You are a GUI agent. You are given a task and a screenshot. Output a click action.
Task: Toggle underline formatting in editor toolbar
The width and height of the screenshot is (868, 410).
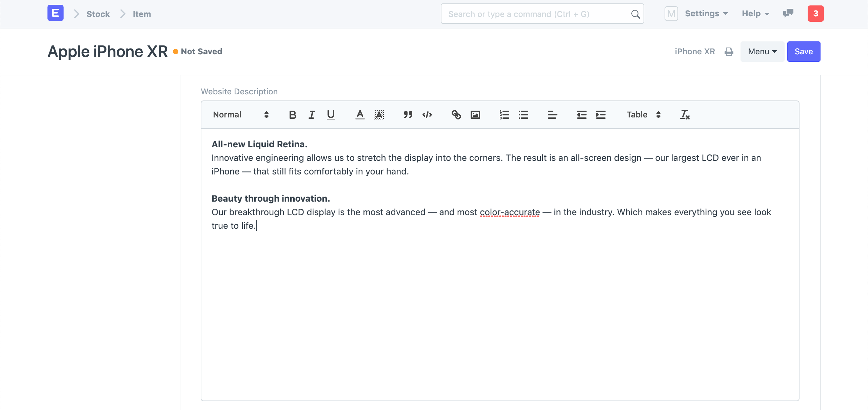(331, 115)
